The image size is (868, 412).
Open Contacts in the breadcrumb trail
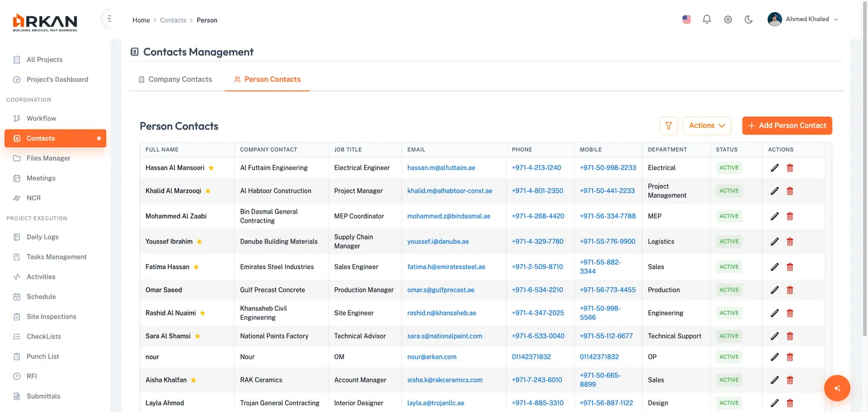(x=173, y=20)
